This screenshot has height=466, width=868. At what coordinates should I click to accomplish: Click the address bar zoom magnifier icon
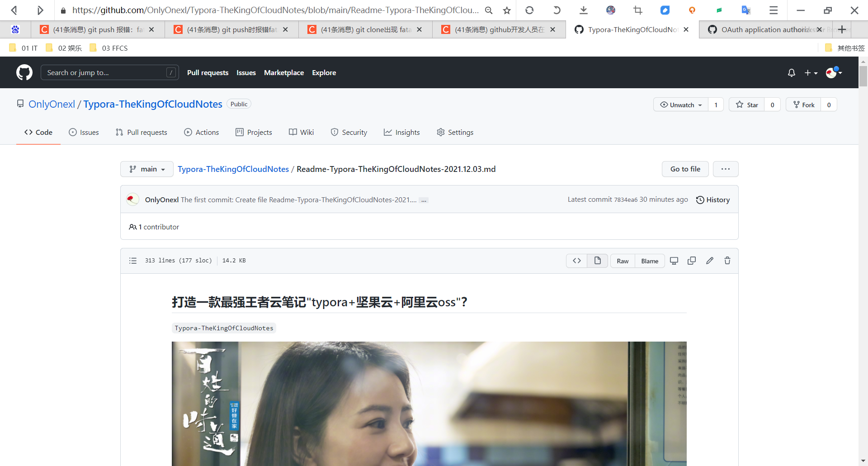tap(489, 10)
